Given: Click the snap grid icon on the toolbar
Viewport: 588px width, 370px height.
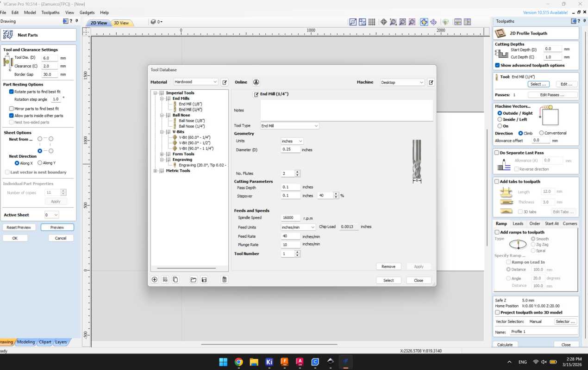Looking at the screenshot, I should [372, 22].
